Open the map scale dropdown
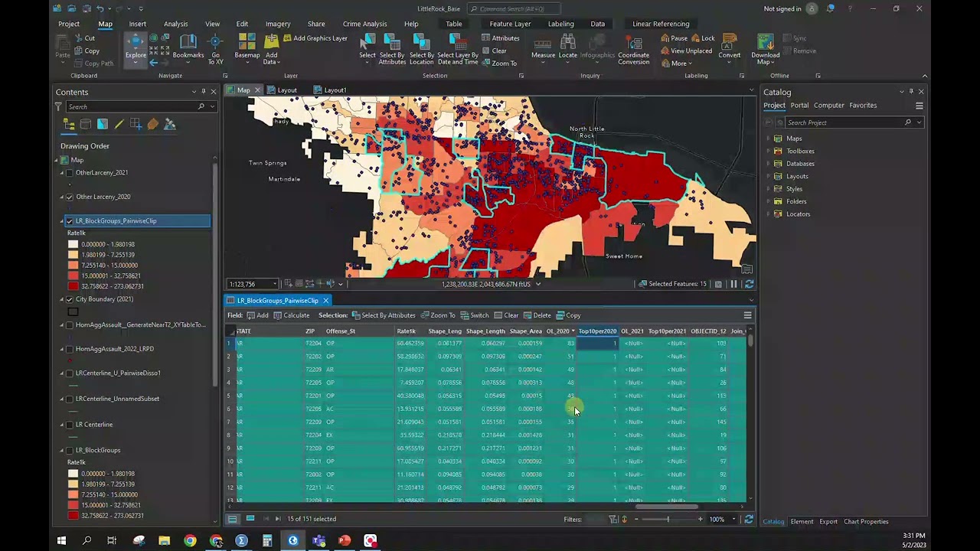The width and height of the screenshot is (980, 551). click(x=274, y=284)
